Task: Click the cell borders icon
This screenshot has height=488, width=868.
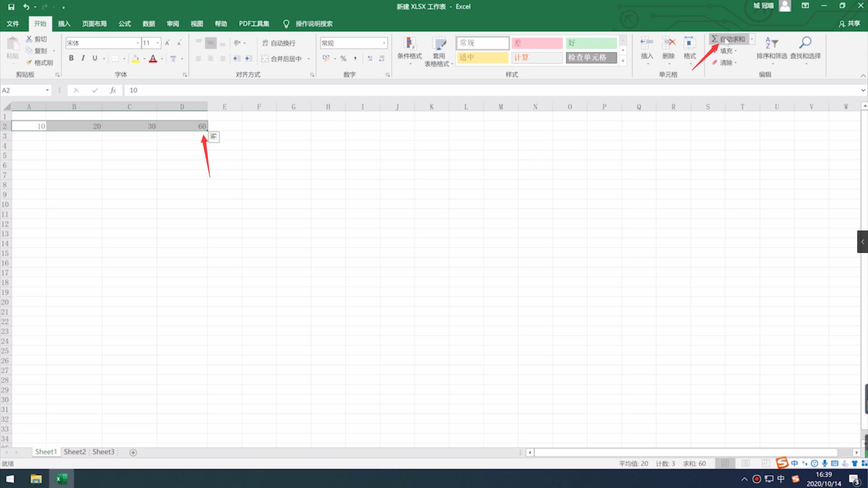Action: (115, 58)
